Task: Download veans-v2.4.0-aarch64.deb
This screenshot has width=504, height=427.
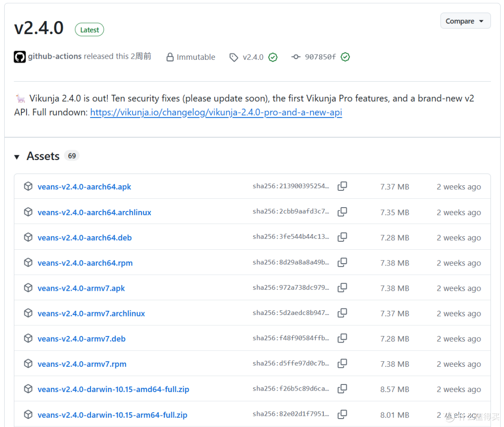Action: [x=84, y=238]
